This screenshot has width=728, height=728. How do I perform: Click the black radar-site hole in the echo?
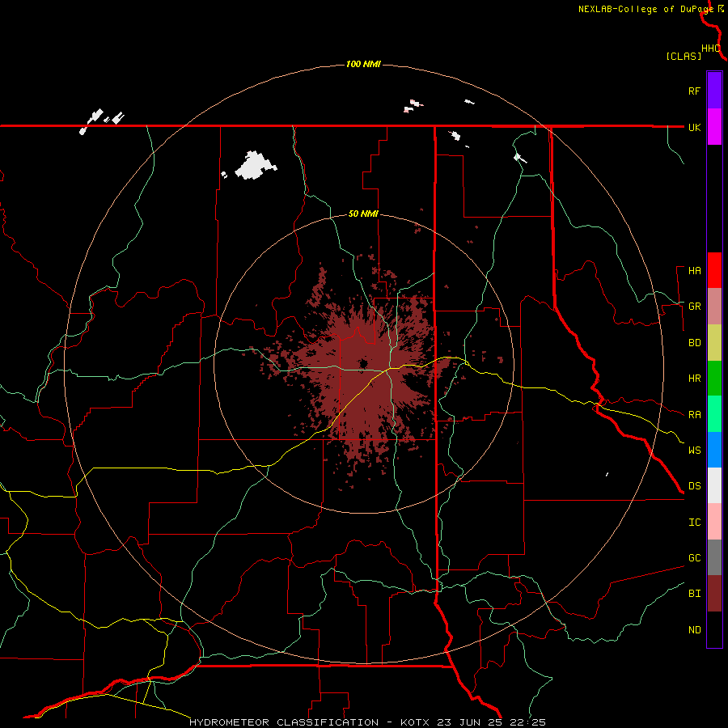[363, 363]
